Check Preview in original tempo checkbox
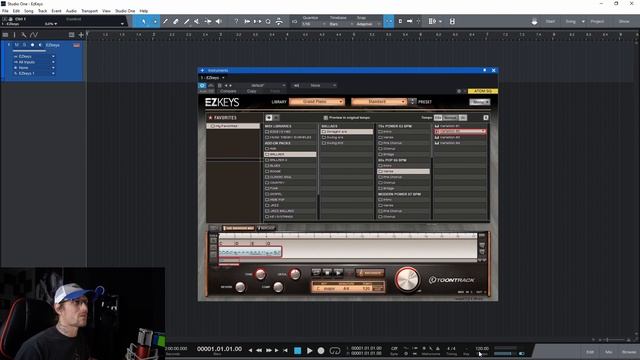640x360 pixels. [x=326, y=118]
